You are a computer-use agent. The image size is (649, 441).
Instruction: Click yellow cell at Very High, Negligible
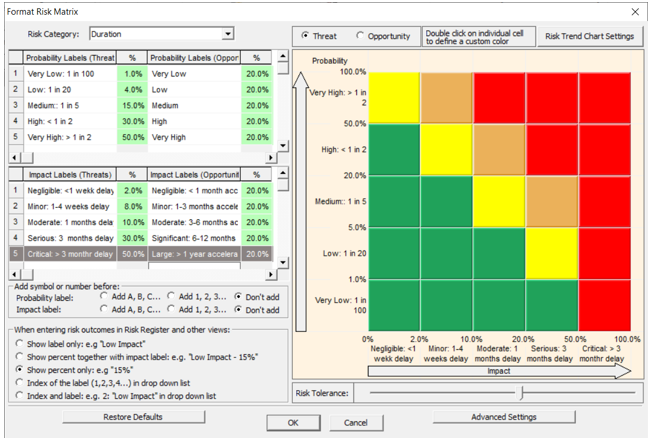point(394,98)
